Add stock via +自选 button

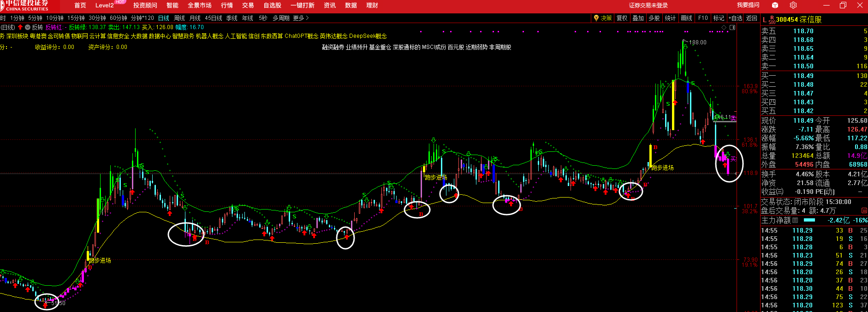(735, 18)
